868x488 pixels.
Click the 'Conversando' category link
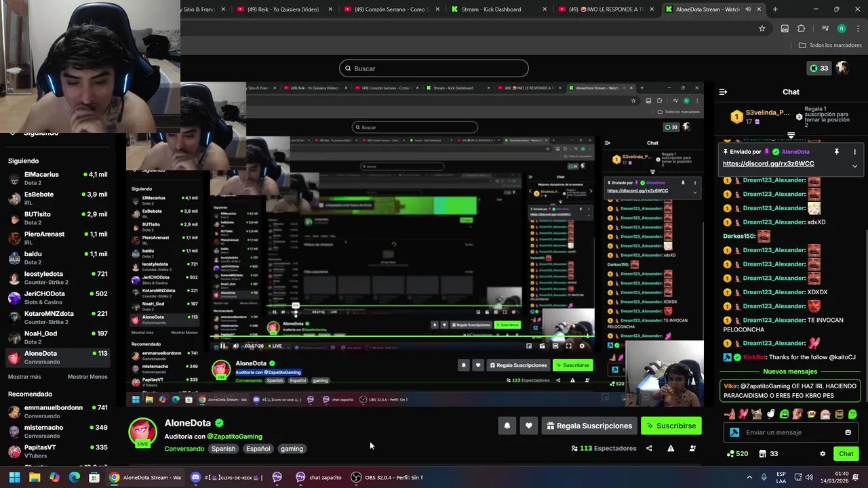click(184, 449)
